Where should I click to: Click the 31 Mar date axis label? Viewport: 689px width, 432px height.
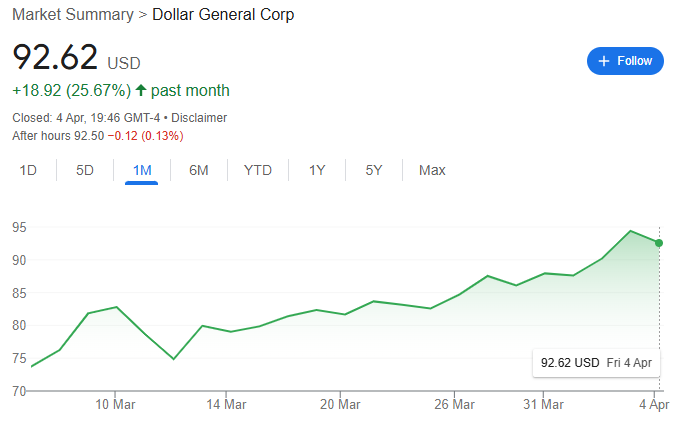click(543, 404)
